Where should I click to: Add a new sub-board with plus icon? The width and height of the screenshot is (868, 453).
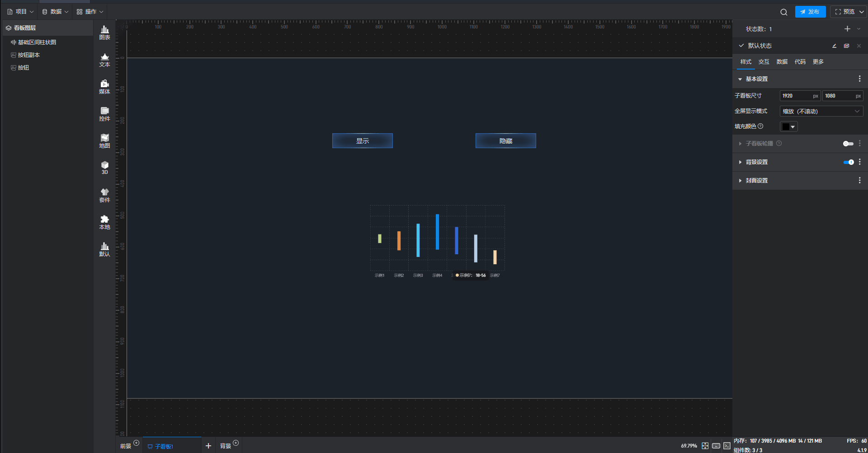click(208, 446)
